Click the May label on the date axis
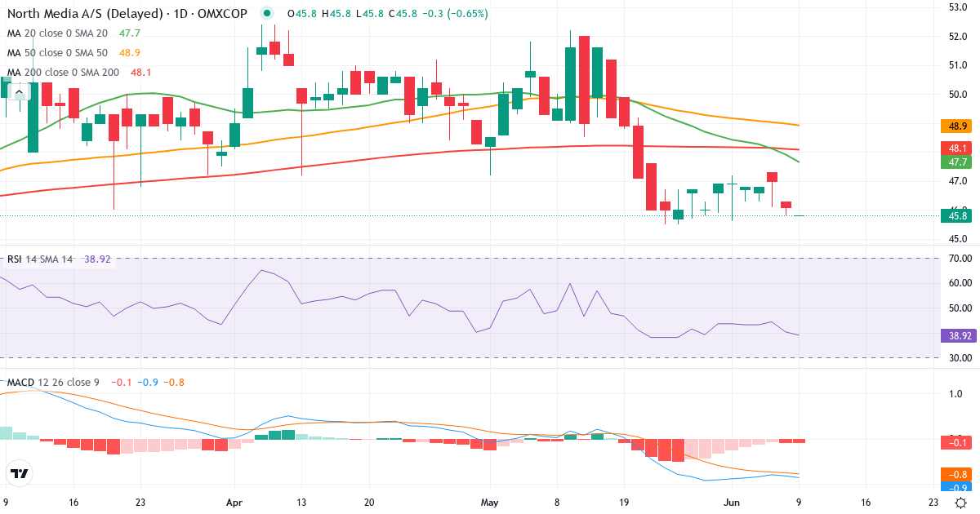This screenshot has width=980, height=514. pyautogui.click(x=489, y=503)
